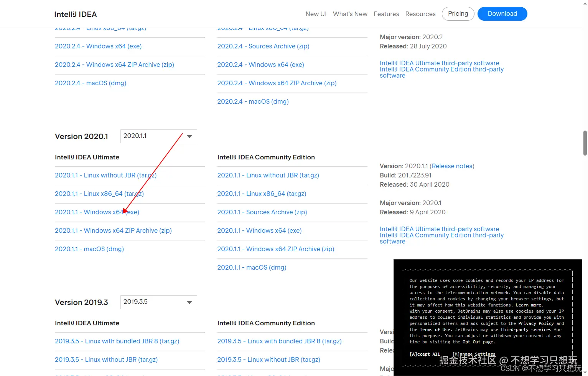
Task: Download Ultimate 2020.2.4 Windows x64 (exe)
Action: 98,46
